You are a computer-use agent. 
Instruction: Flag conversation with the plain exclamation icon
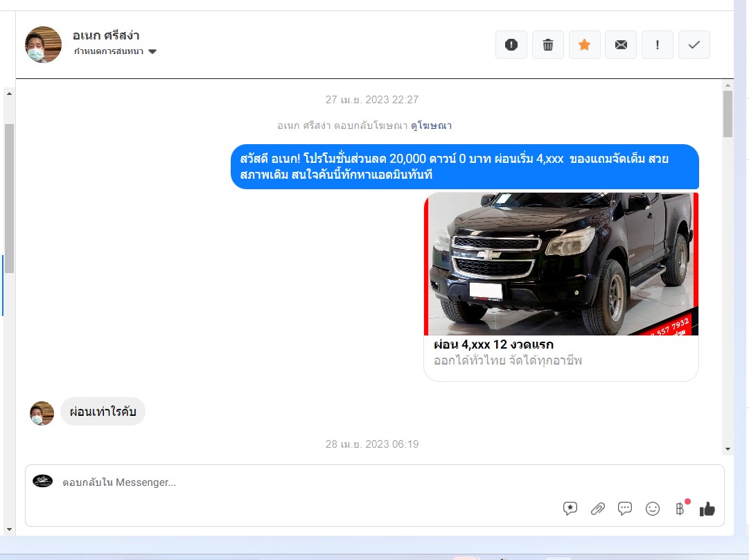pyautogui.click(x=658, y=45)
